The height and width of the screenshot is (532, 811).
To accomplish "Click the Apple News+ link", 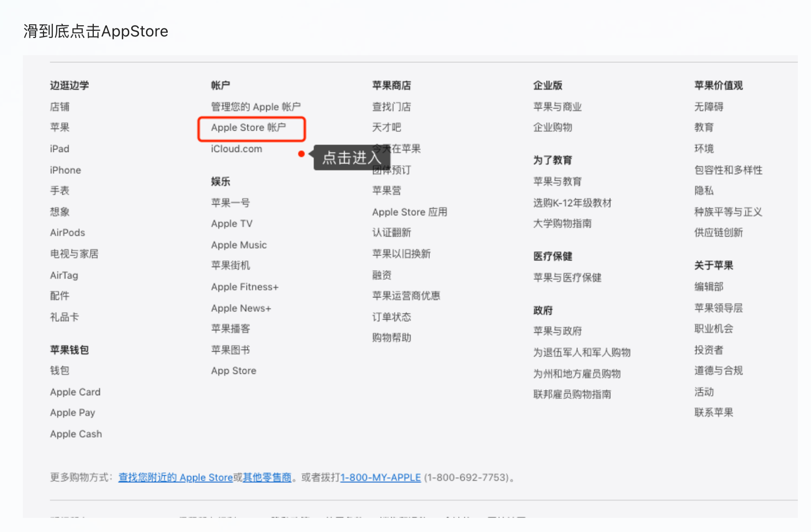I will point(241,309).
